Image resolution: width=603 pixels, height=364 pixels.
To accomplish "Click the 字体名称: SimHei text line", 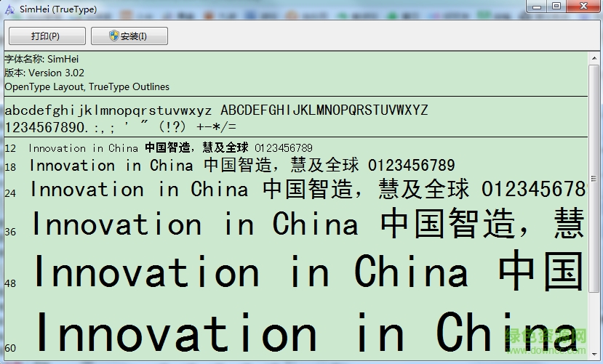I will (x=41, y=59).
